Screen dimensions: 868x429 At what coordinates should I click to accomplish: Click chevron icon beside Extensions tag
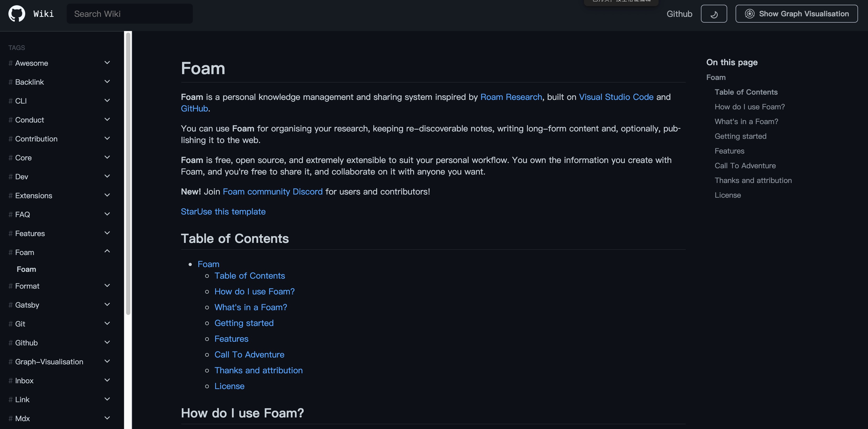pos(107,195)
